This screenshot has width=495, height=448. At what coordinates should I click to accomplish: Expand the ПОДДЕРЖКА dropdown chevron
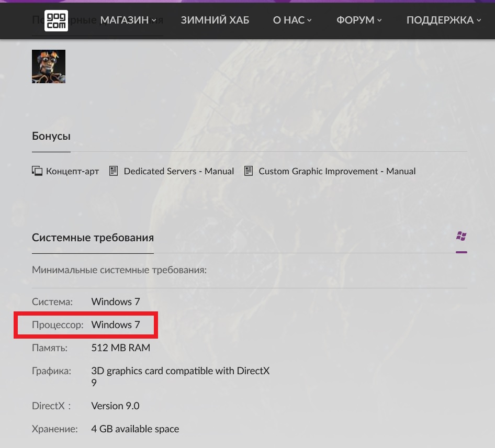[x=479, y=20]
